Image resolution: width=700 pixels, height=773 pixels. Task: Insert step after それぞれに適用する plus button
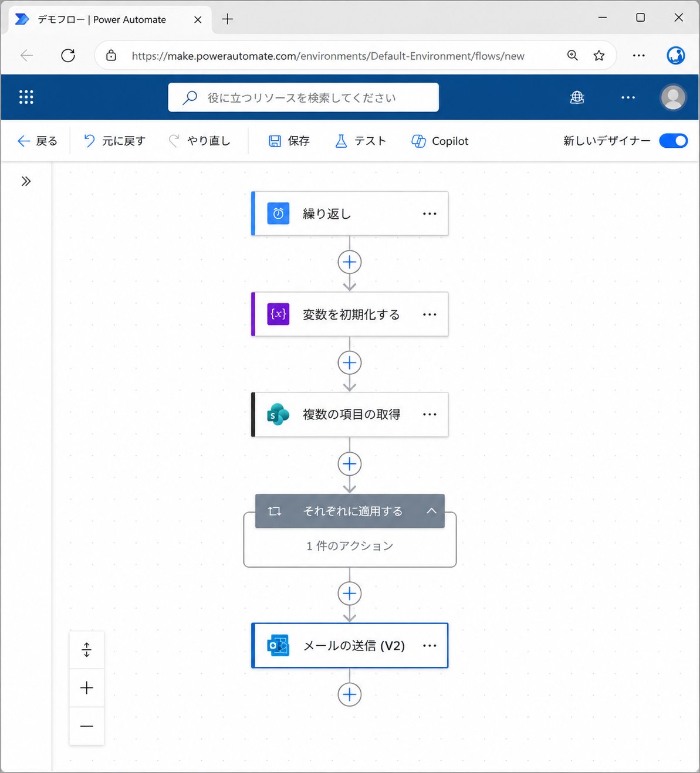coord(350,594)
